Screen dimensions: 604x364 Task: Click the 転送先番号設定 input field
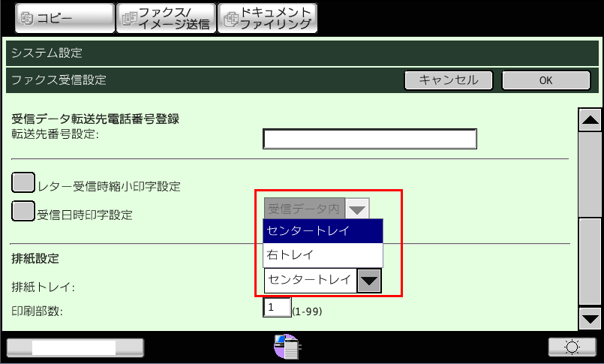370,140
